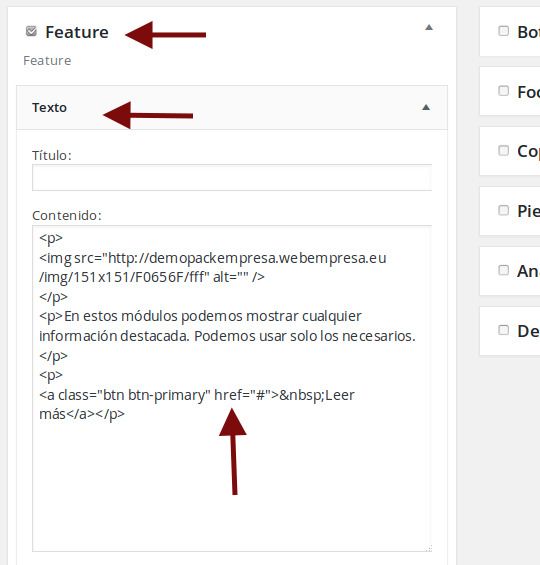Toggle the checkbox beside 'Pie' sidebar
The width and height of the screenshot is (540, 565).
pos(503,210)
